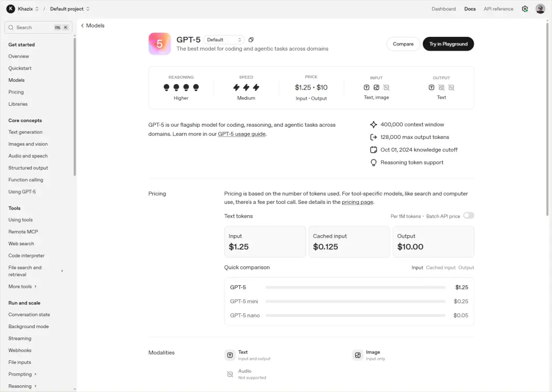Open the API reference tab
The image size is (552, 392).
coord(498,9)
